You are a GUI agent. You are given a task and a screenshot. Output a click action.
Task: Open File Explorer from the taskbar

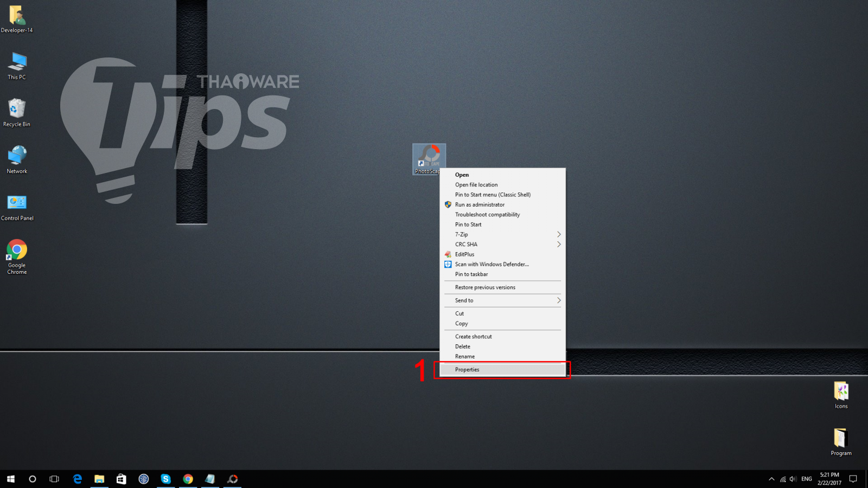click(x=99, y=479)
